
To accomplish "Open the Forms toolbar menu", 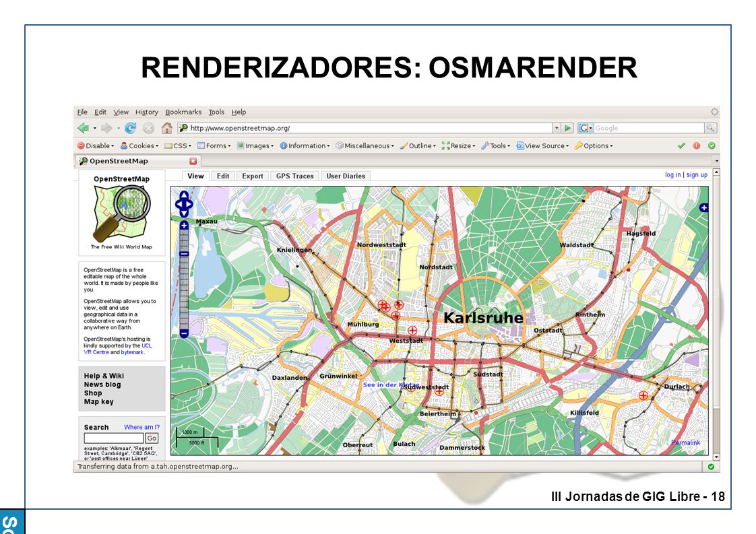I will pos(214,145).
